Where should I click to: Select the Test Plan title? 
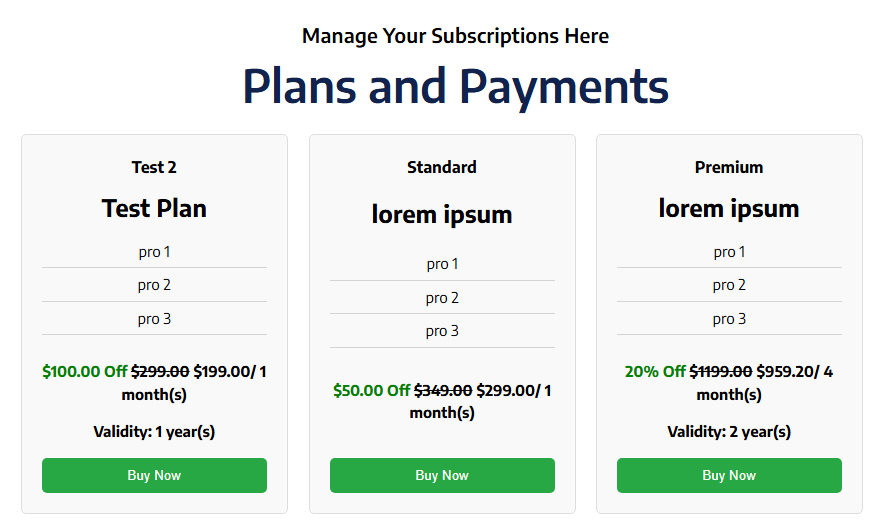154,208
